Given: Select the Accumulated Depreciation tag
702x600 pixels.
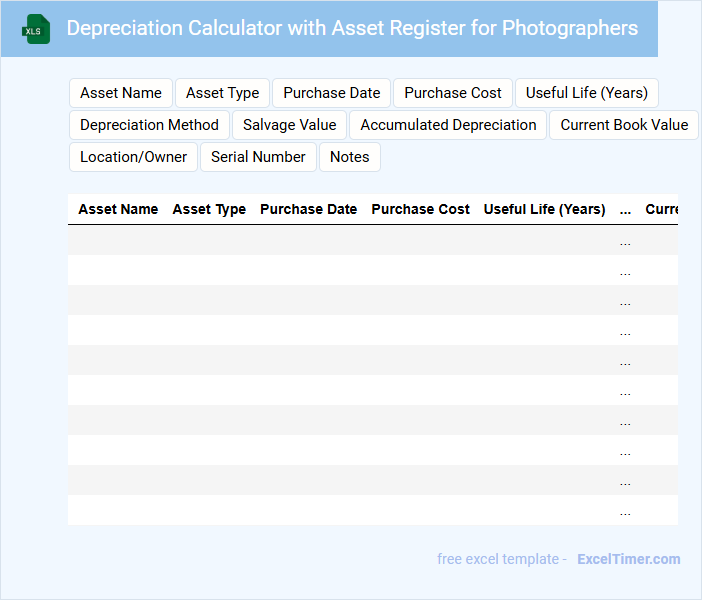Looking at the screenshot, I should (448, 125).
